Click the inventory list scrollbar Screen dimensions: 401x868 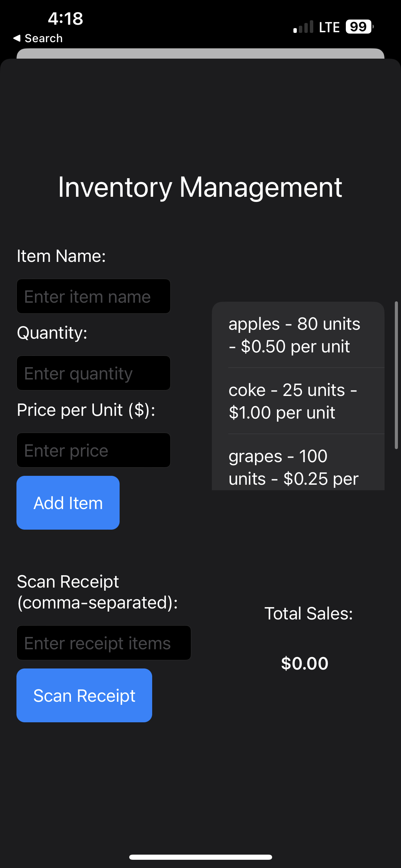pyautogui.click(x=396, y=375)
